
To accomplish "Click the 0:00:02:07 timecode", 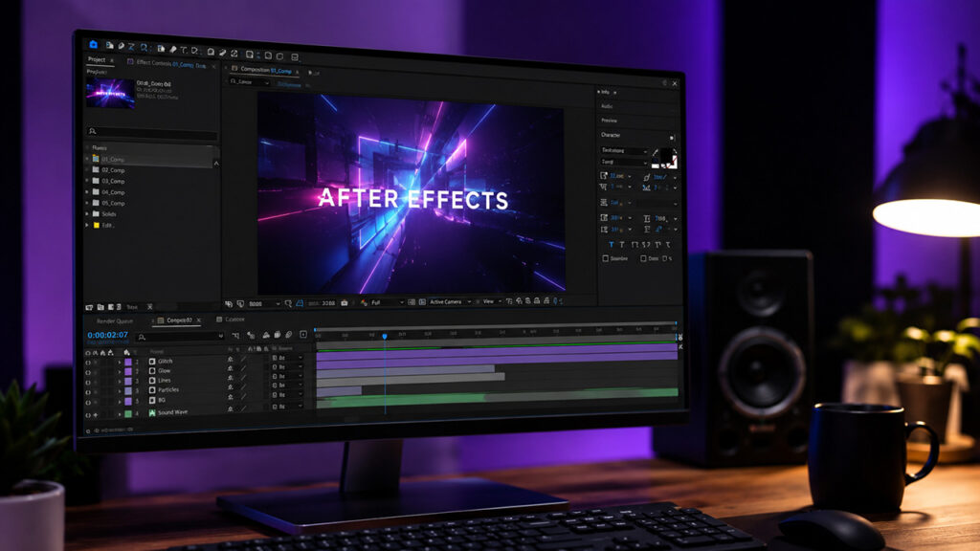I will click(x=107, y=334).
